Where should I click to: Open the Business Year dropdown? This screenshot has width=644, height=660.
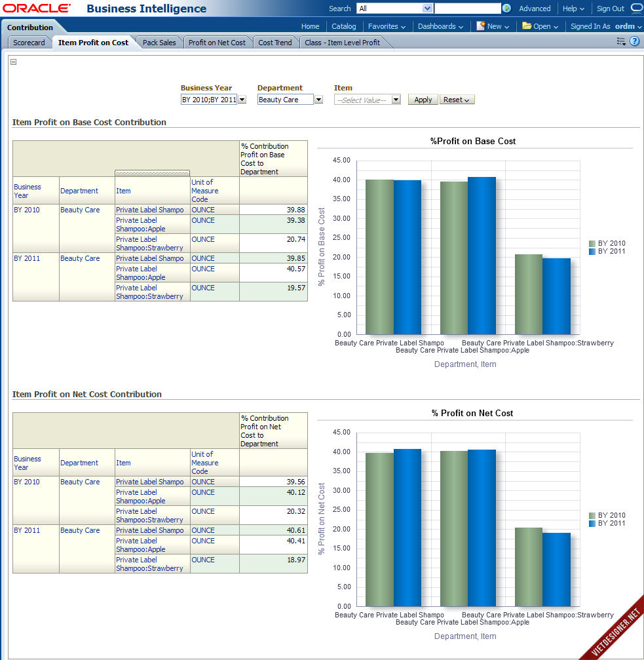tap(242, 100)
